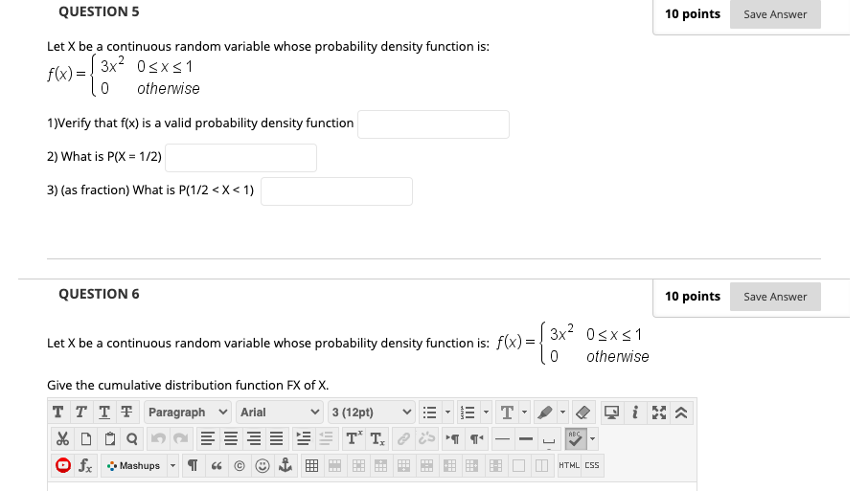Insert a numbered list
868x491 pixels.
point(468,413)
